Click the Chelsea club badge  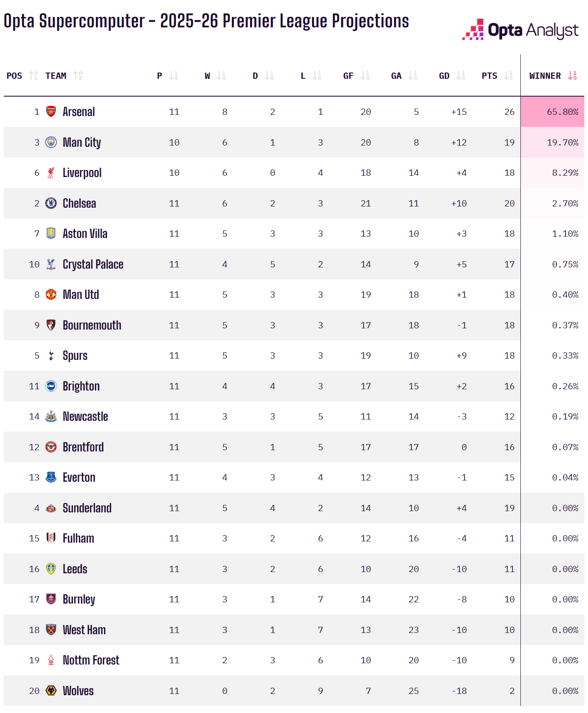tap(51, 203)
